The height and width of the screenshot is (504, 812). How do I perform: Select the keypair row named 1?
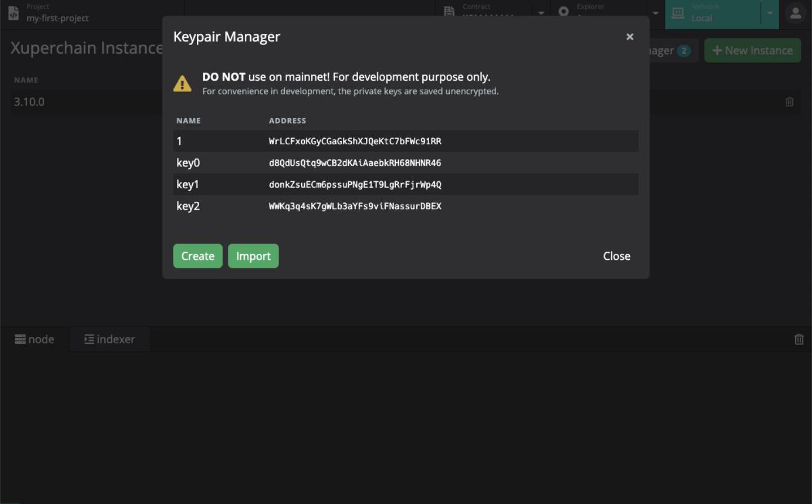[406, 141]
